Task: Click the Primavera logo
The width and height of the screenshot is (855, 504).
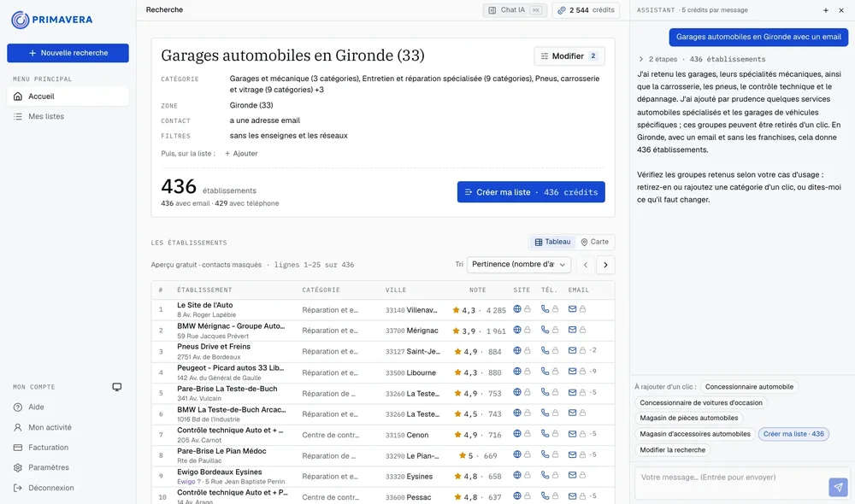Action: pyautogui.click(x=52, y=20)
